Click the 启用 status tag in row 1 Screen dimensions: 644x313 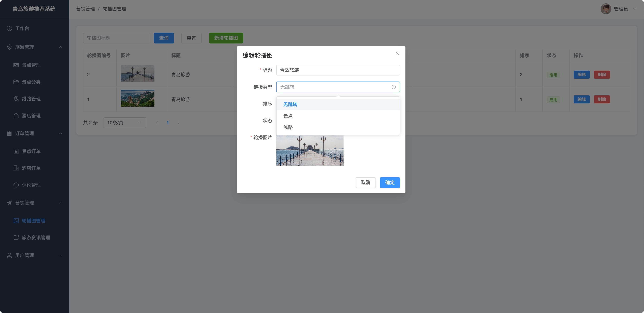(553, 100)
